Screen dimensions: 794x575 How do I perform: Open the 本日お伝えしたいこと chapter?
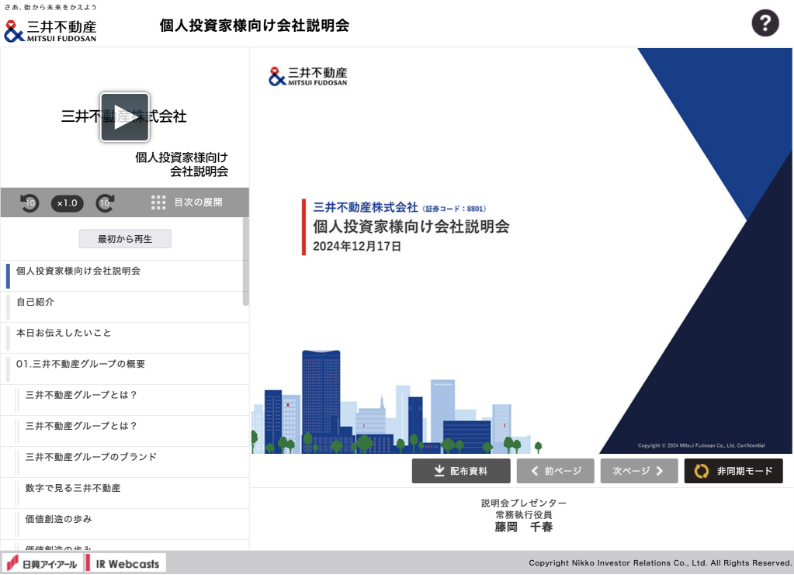pyautogui.click(x=124, y=338)
